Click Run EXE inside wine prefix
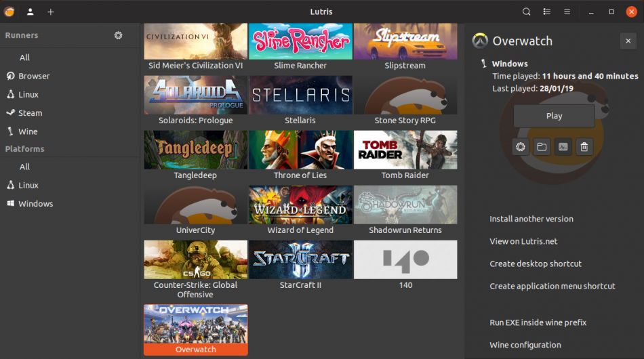The width and height of the screenshot is (644, 359). 538,322
